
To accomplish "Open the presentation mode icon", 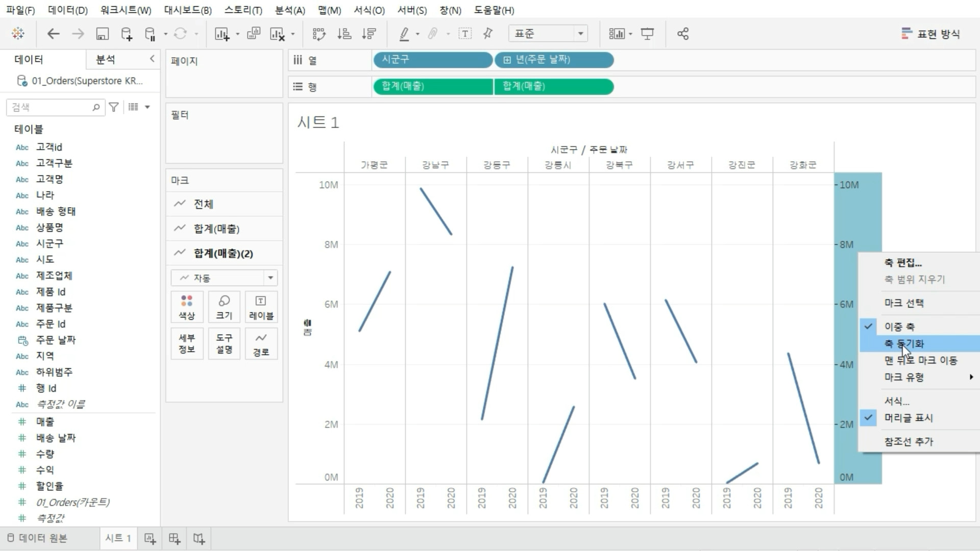I will click(647, 34).
